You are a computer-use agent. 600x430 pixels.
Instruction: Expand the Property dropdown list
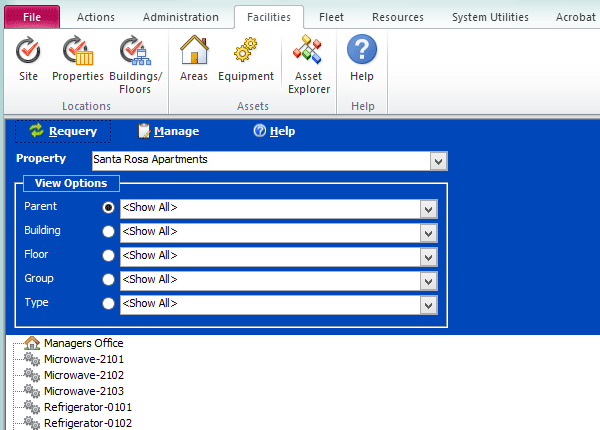point(437,160)
